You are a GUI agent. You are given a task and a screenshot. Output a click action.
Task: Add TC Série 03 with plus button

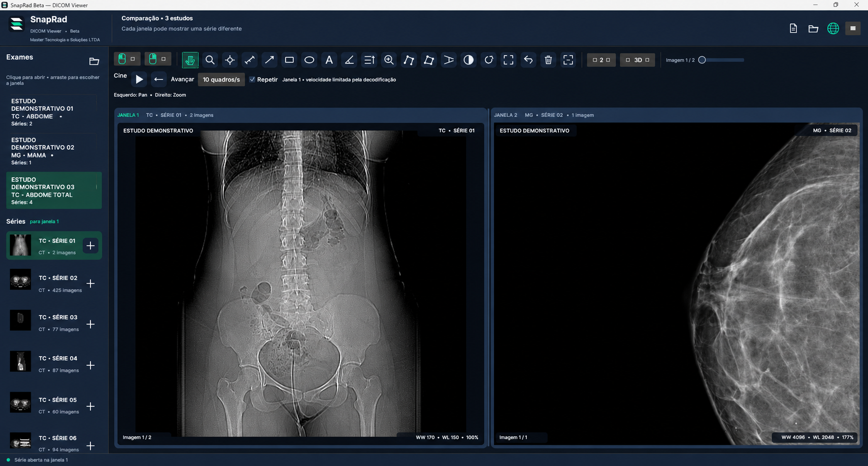coord(90,325)
